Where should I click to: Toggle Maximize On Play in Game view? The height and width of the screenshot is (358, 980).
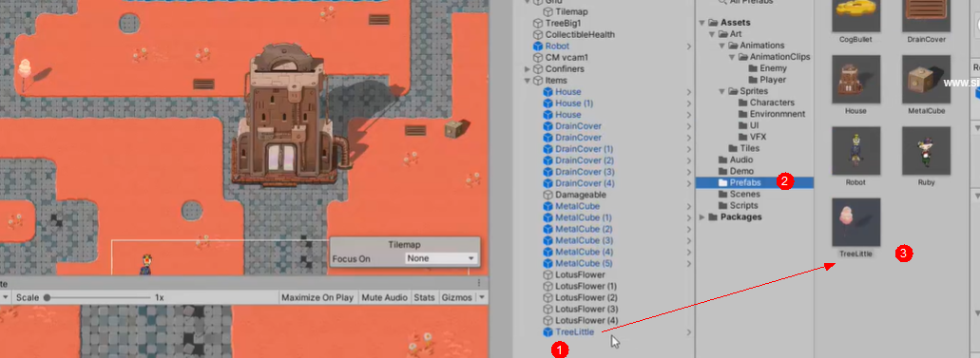tap(317, 297)
